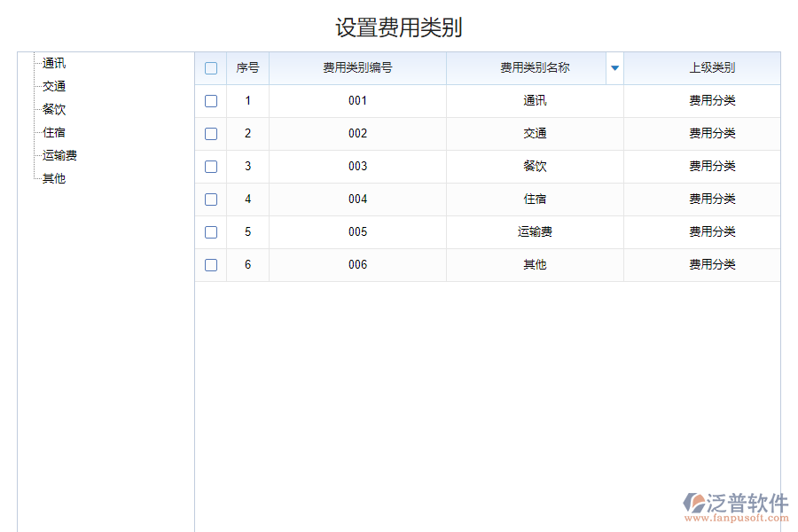Open the 费用类别名称 column dropdown
Screen dimensions: 798x532
[x=614, y=67]
